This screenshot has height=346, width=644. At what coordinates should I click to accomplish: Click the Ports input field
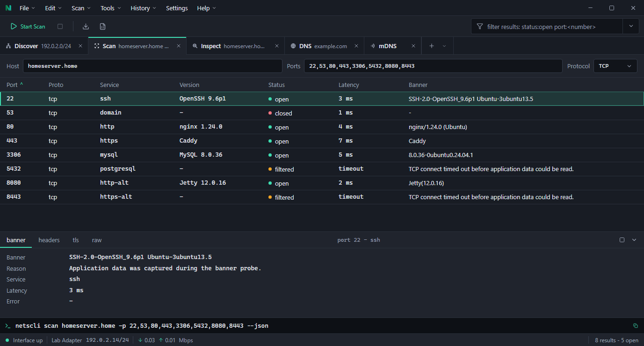[433, 66]
